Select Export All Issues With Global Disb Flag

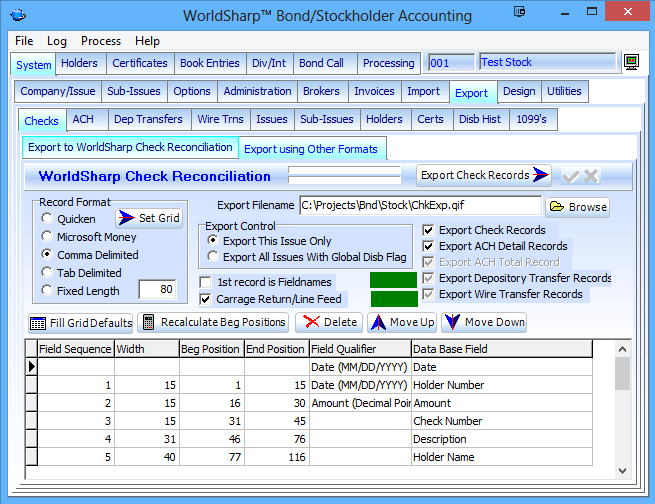point(212,257)
